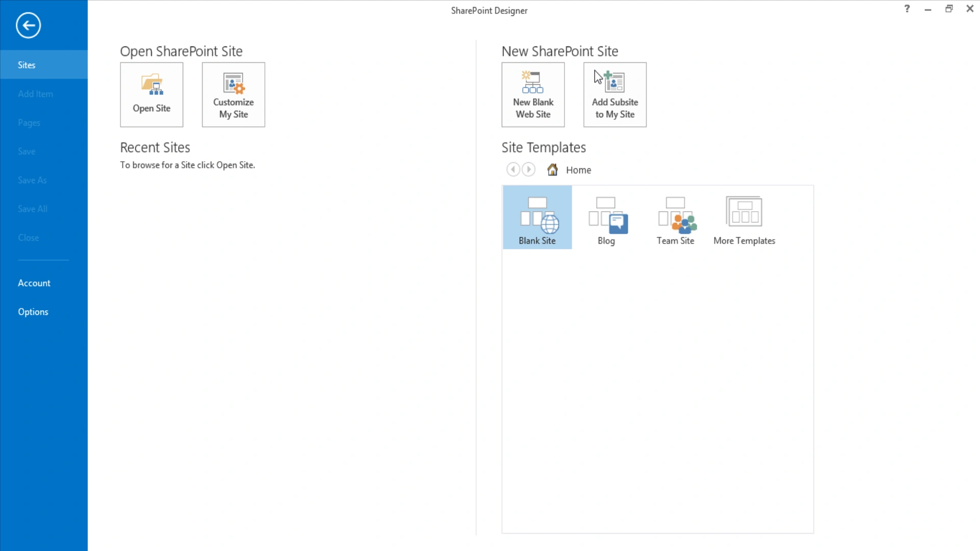
Task: Click Save As in the sidebar
Action: 32,180
